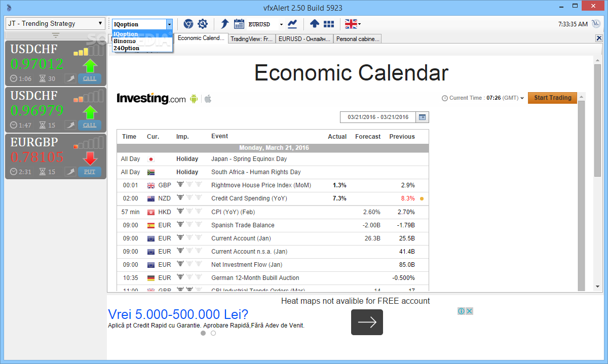The image size is (608, 364).
Task: Select 24Option in broker list
Action: [142, 48]
